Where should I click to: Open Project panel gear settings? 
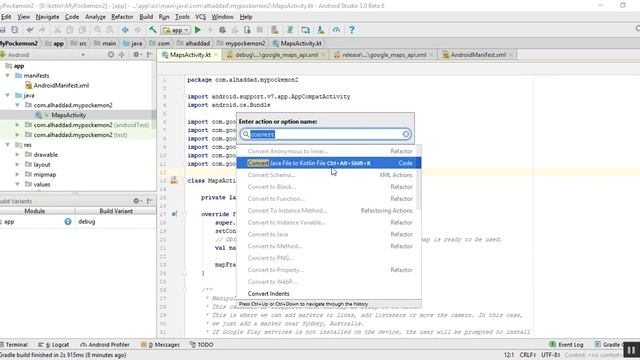coord(137,54)
